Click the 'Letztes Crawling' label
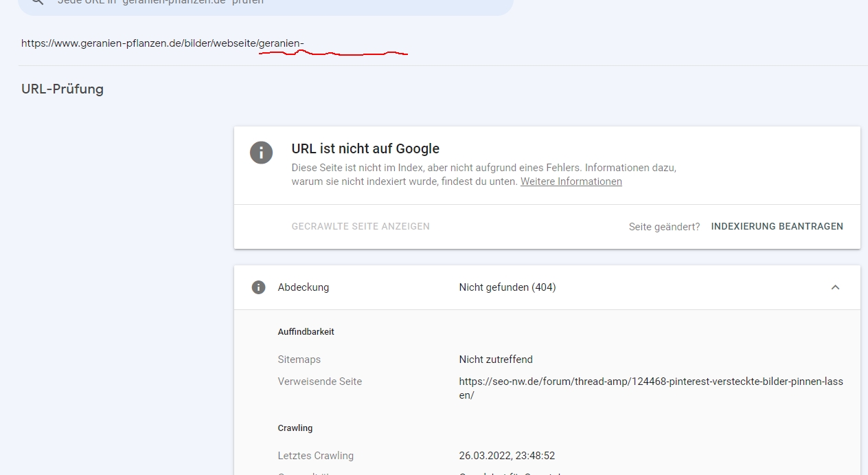This screenshot has height=475, width=868. 315,456
